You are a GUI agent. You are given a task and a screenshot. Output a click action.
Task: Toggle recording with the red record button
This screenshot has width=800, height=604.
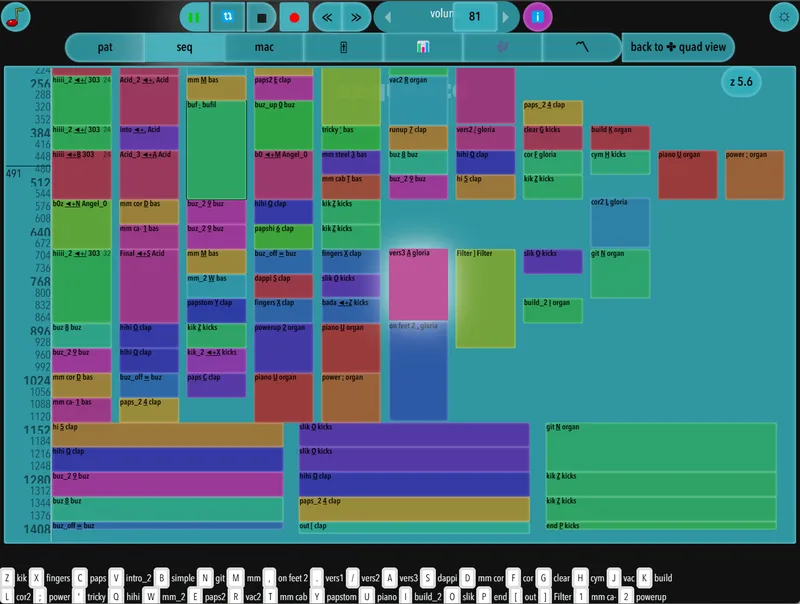tap(294, 17)
